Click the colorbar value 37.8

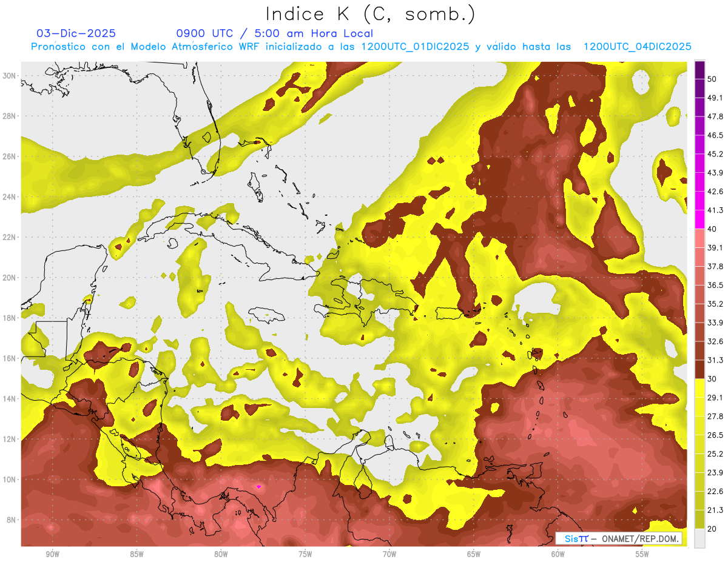click(715, 267)
